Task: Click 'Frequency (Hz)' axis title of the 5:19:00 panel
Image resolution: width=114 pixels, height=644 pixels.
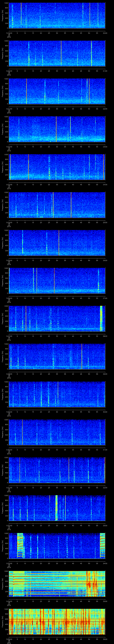Action: pos(3,16)
